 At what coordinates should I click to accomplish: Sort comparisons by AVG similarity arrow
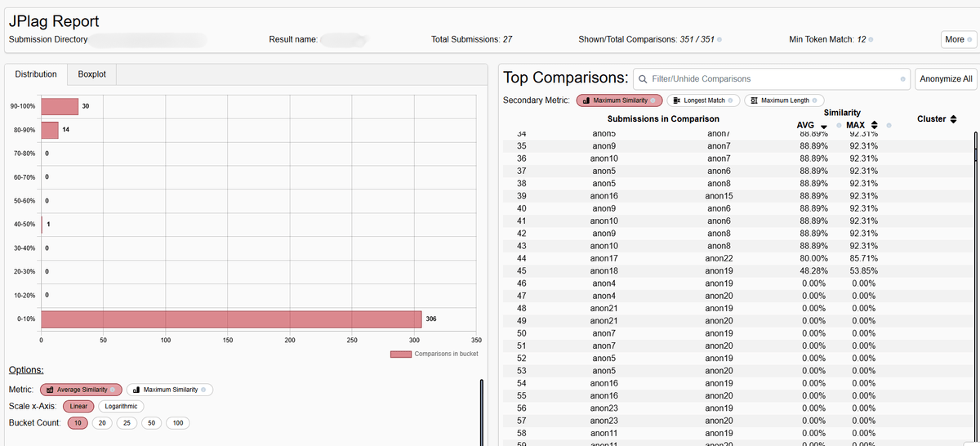(x=824, y=126)
